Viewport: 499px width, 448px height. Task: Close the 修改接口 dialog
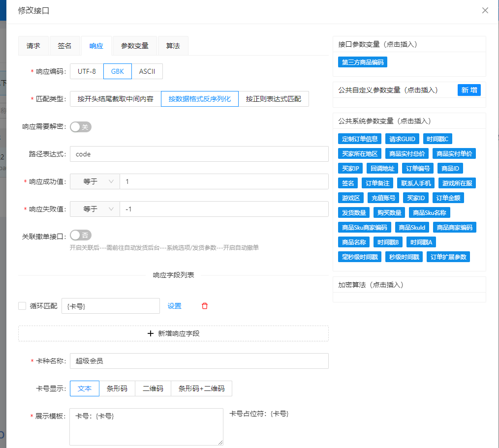(x=485, y=10)
